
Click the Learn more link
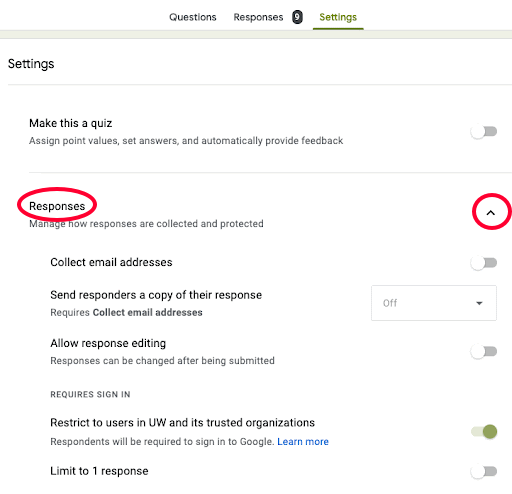point(303,442)
